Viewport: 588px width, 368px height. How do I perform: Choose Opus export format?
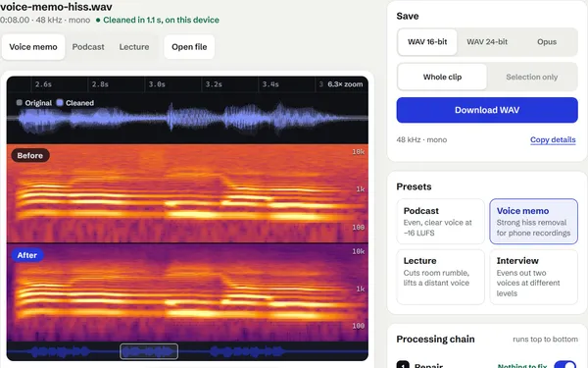tap(547, 42)
